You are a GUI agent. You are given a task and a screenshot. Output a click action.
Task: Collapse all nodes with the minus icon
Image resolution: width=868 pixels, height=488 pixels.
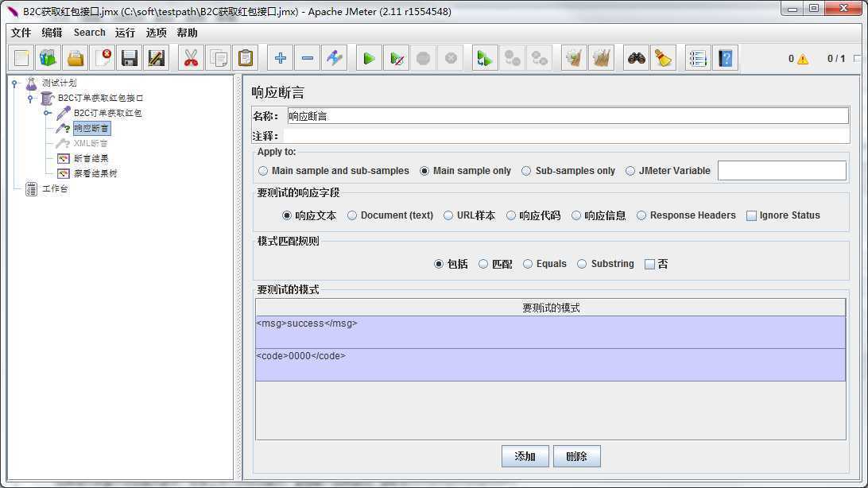(x=308, y=58)
